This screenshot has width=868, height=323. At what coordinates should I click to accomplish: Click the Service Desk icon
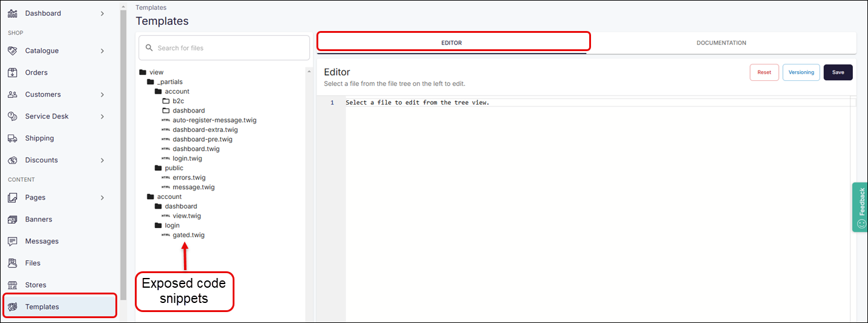coord(12,117)
